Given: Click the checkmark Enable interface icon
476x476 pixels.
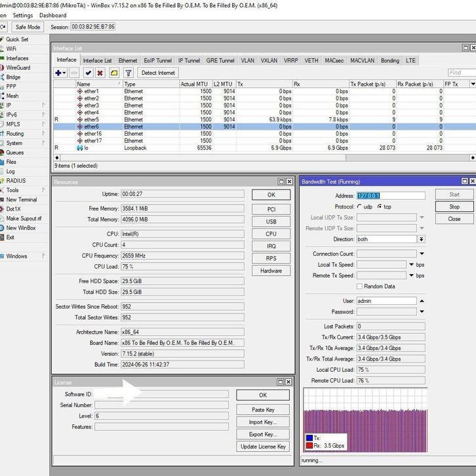Looking at the screenshot, I should click(x=89, y=73).
